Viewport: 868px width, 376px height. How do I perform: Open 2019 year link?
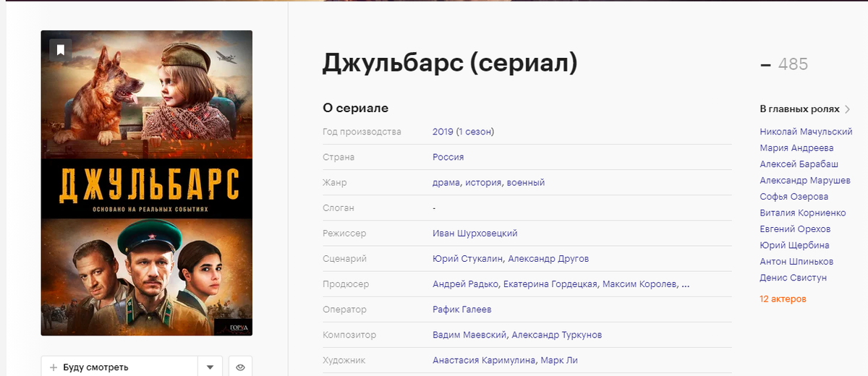tap(443, 132)
